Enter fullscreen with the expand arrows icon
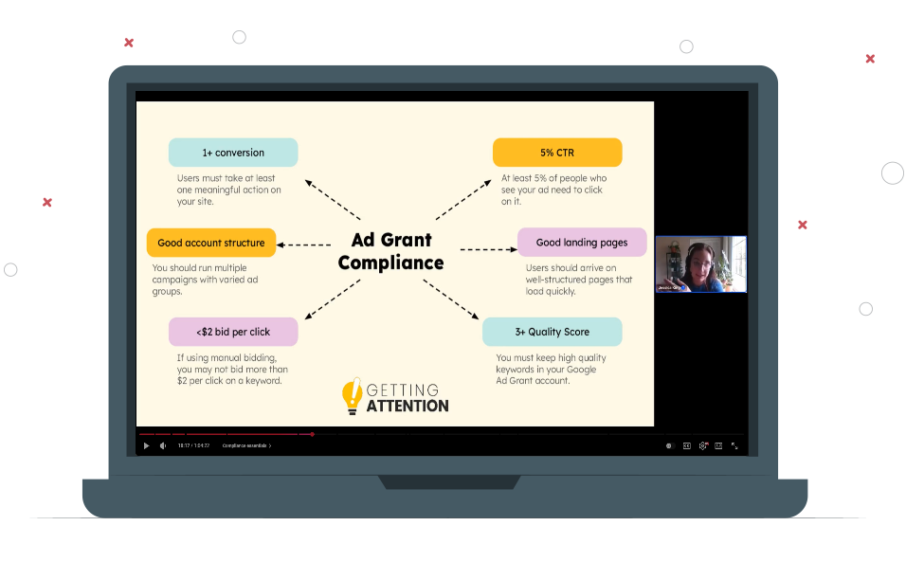 734,445
